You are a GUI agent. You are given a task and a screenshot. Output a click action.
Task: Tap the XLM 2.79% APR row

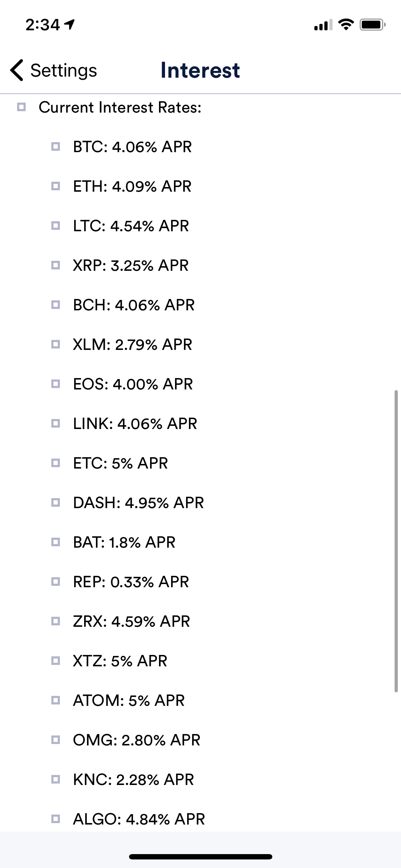tap(132, 345)
